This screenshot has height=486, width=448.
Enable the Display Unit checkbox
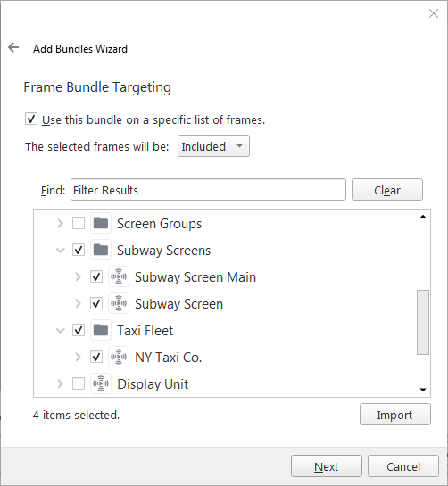coord(79,383)
